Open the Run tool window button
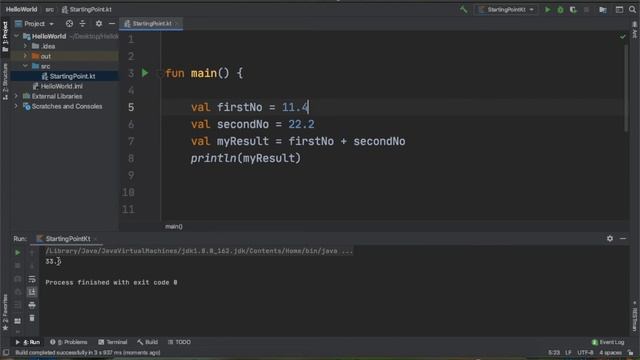 (28, 342)
